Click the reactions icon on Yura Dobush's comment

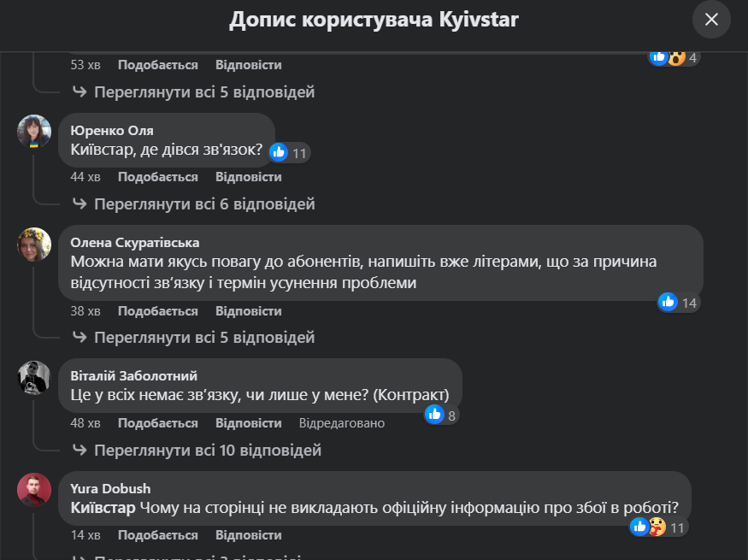coord(645,527)
